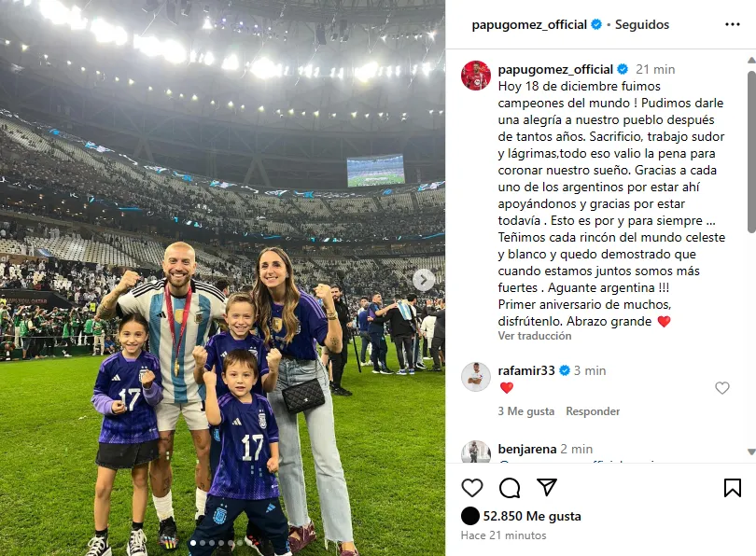
Task: Open benjarena's profile avatar
Action: tap(476, 452)
